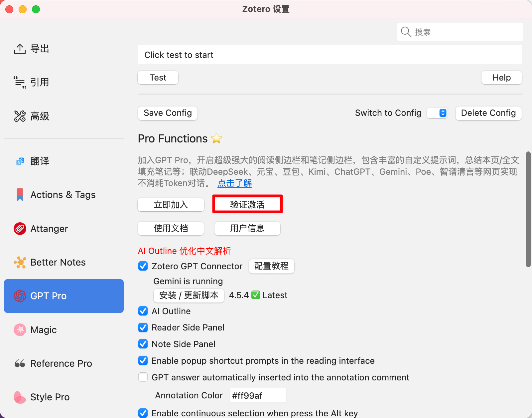Click the Actions & Tags bookmark icon

click(x=20, y=195)
